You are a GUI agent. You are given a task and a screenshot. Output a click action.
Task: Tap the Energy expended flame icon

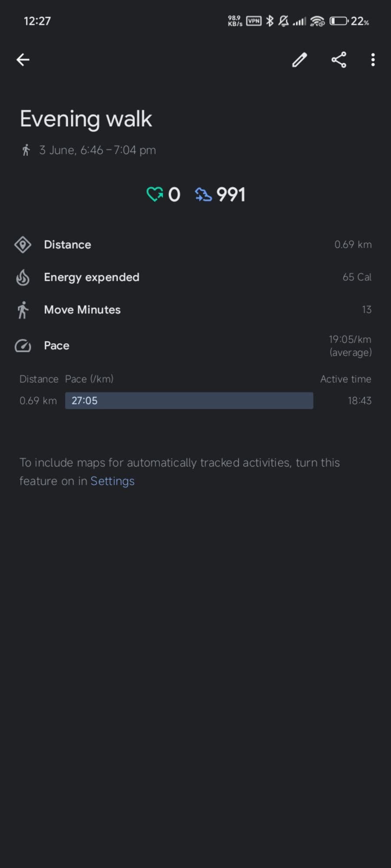[23, 277]
